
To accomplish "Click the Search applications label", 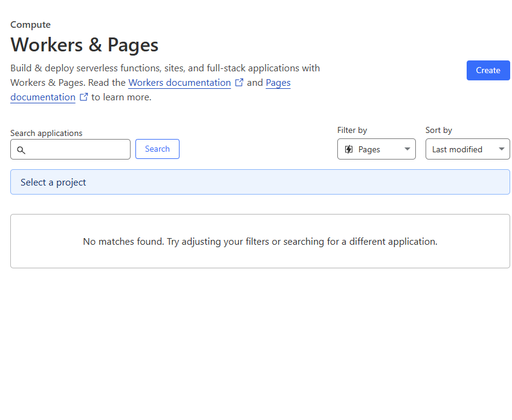I will [x=47, y=133].
